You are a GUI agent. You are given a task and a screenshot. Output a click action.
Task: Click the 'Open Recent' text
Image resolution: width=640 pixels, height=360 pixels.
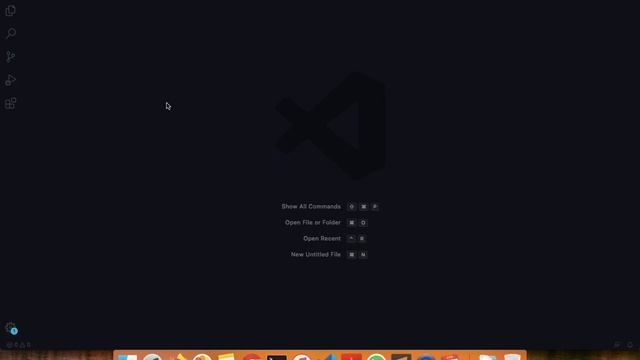click(322, 238)
